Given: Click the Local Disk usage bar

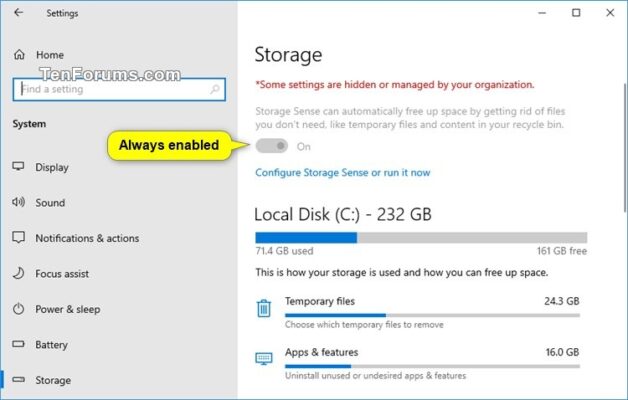Looking at the screenshot, I should pyautogui.click(x=421, y=238).
